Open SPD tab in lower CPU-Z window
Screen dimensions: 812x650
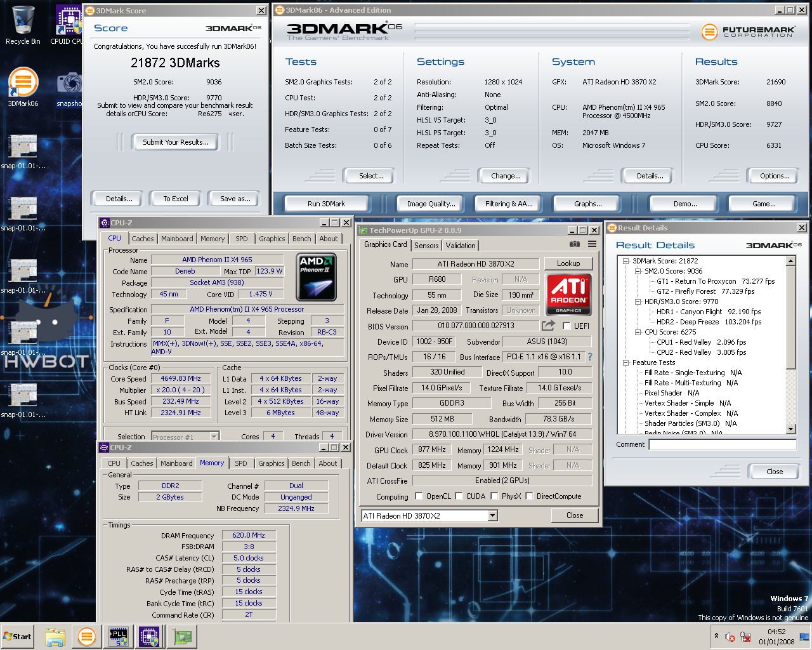click(241, 463)
